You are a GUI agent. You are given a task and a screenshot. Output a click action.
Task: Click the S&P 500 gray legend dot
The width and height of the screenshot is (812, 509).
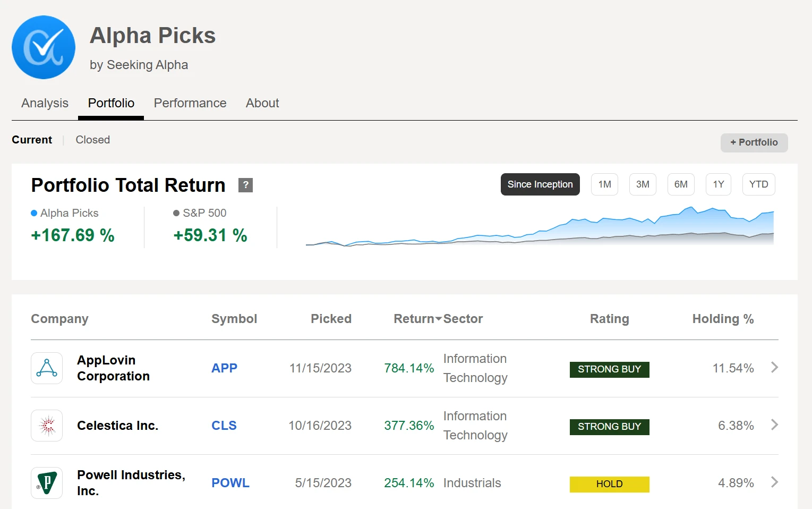[x=176, y=213]
